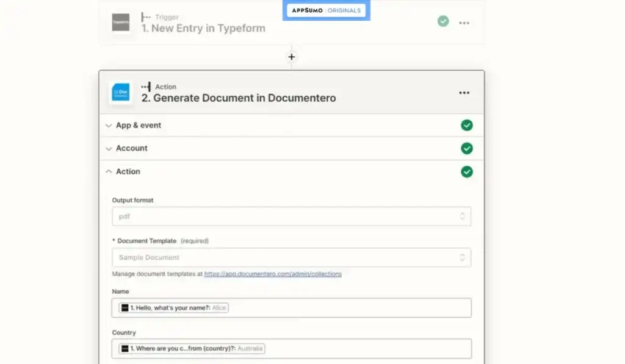Click the '2. Generate Document in Documentero' title

pos(239,98)
